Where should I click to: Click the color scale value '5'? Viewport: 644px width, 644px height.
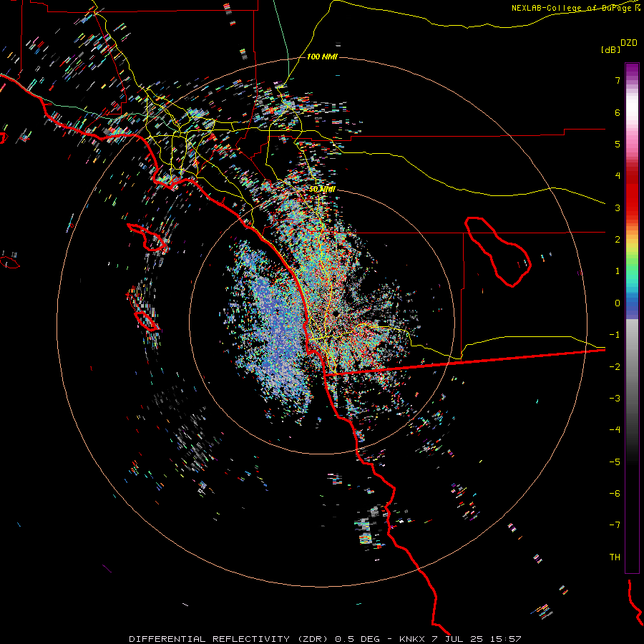[x=618, y=144]
